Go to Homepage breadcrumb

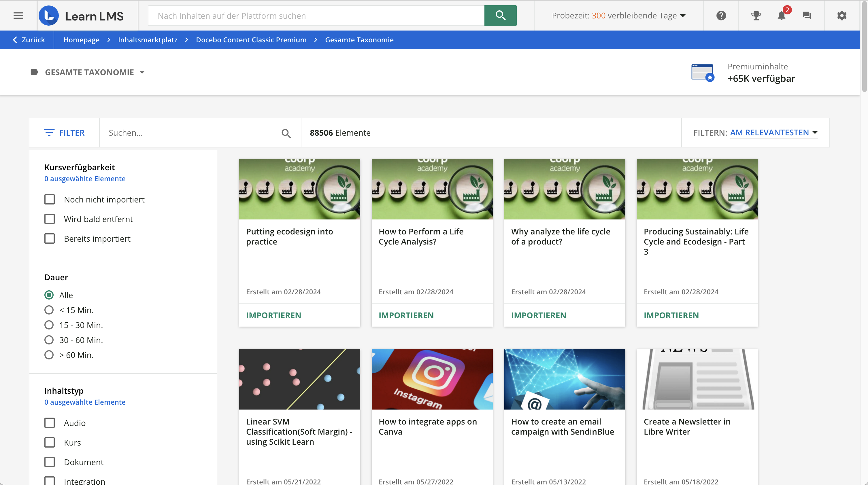point(82,40)
